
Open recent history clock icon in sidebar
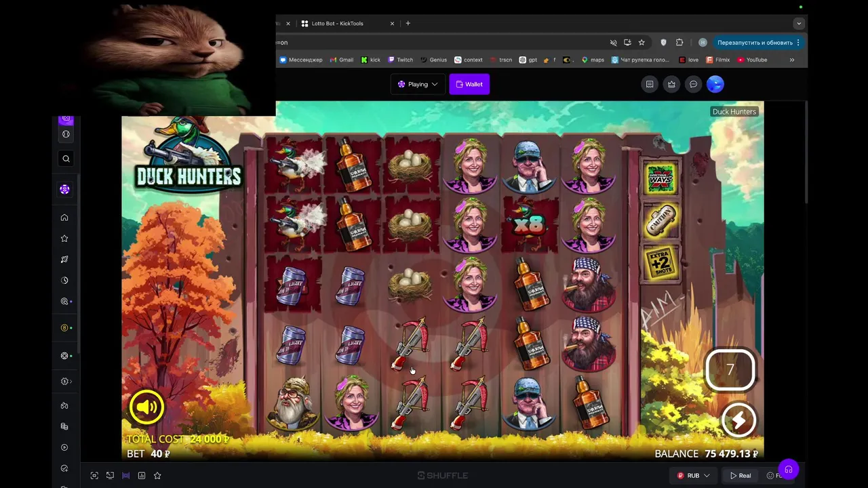[64, 281]
